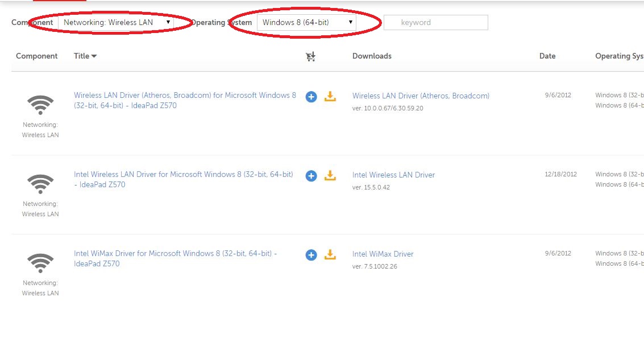
Task: Click the Wi-Fi icon for Intel WiMax row
Action: [x=40, y=263]
